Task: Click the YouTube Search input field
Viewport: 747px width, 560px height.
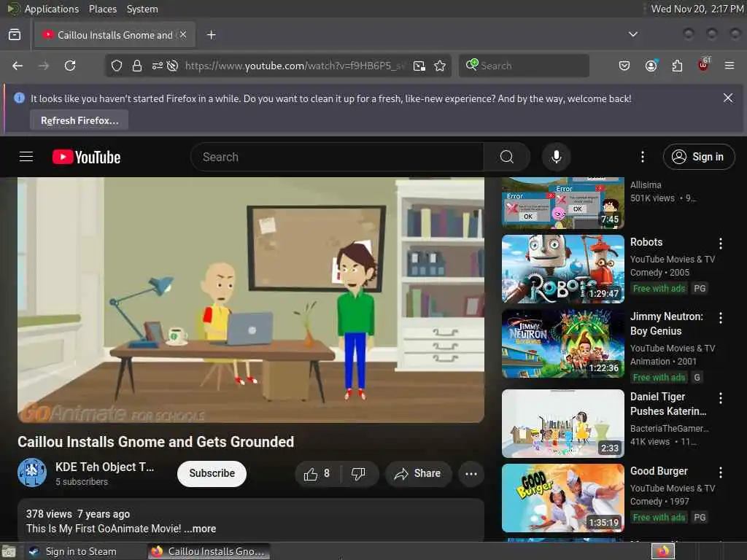Action: pyautogui.click(x=337, y=157)
